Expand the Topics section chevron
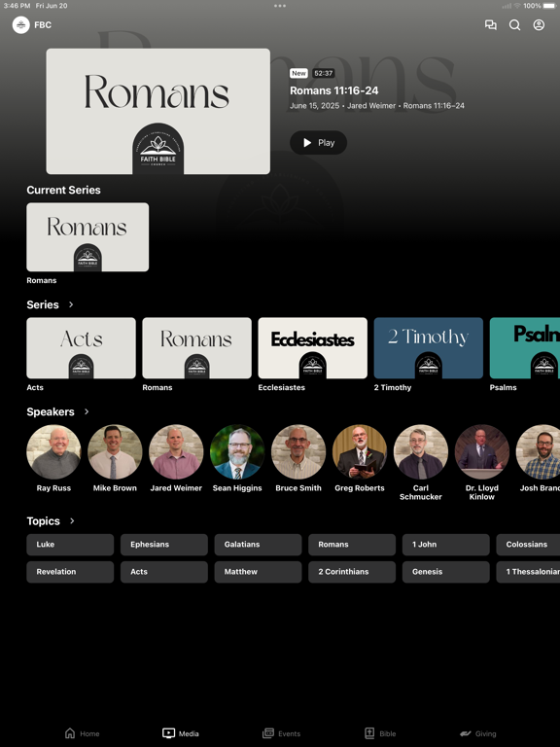The height and width of the screenshot is (747, 560). (x=72, y=520)
